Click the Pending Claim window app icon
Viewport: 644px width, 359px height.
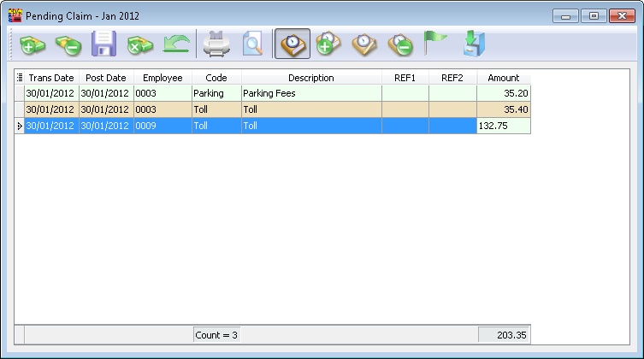15,15
